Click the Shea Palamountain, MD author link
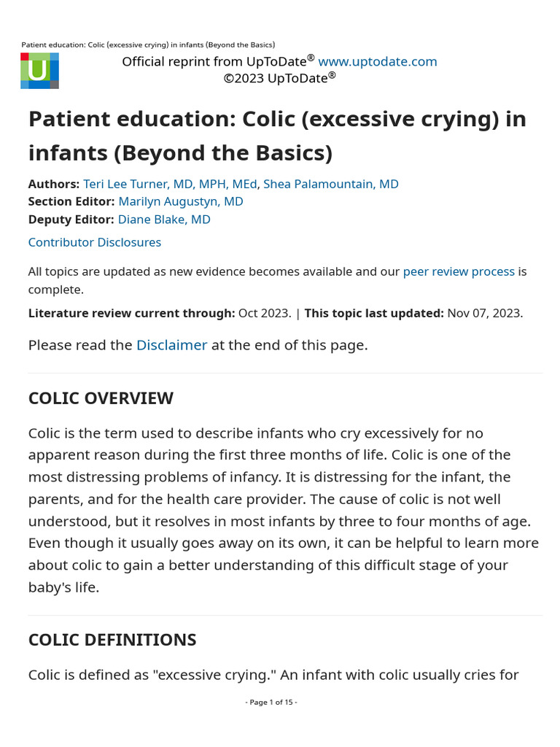 coord(330,184)
